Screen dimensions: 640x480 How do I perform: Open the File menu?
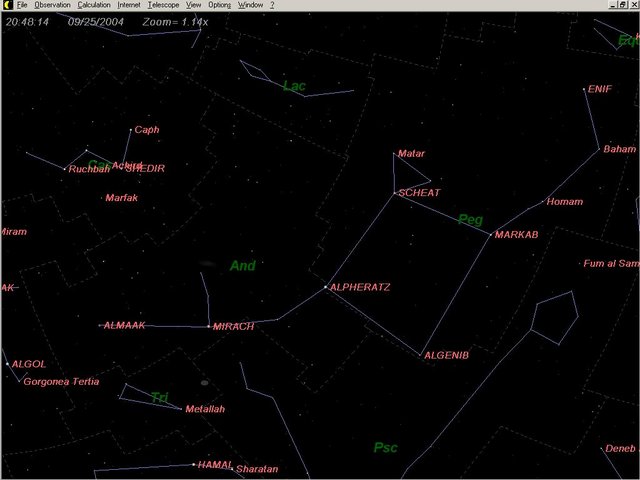point(21,5)
